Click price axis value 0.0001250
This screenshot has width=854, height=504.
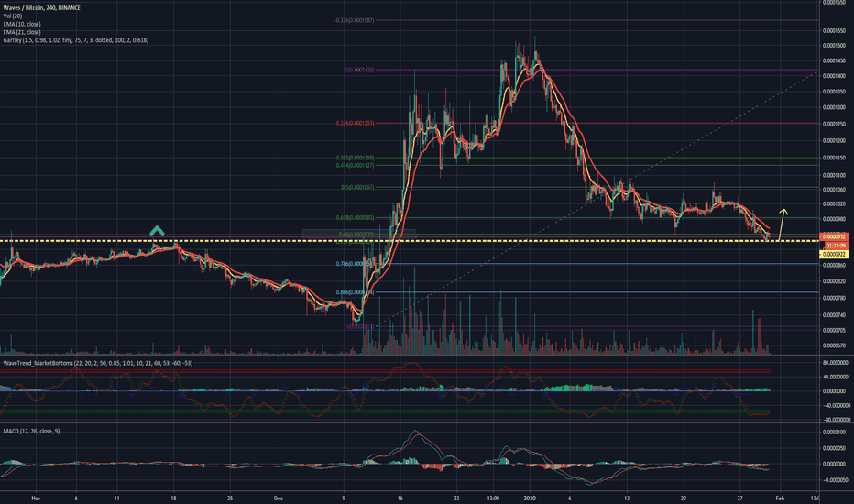pos(834,125)
